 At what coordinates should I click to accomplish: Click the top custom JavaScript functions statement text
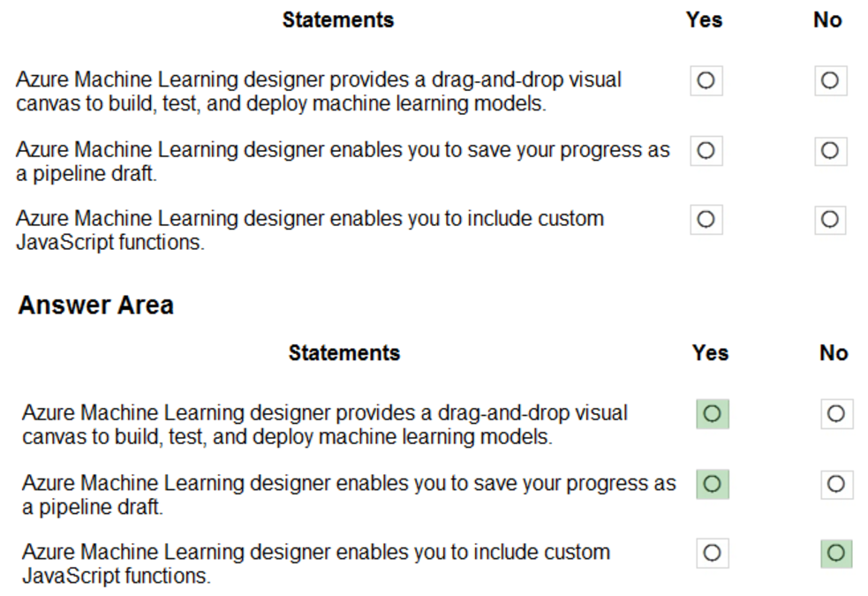(309, 230)
